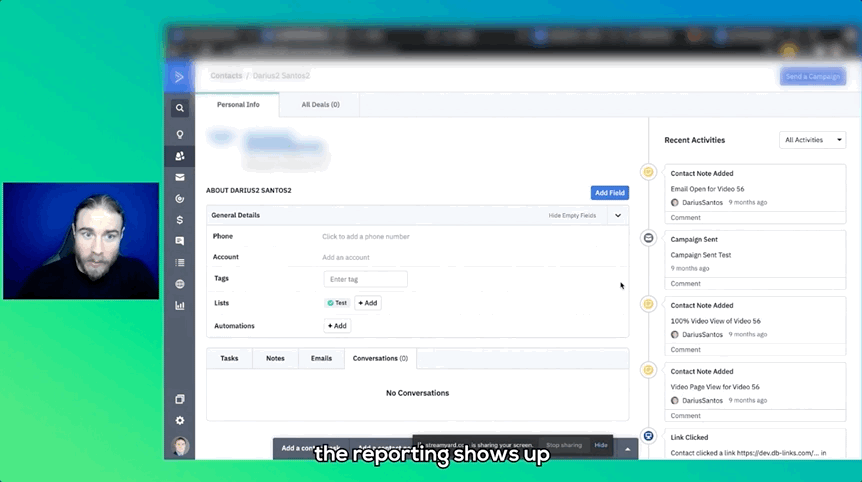The image size is (862, 482).
Task: Click the ActiveCampaign logo icon
Action: [179, 76]
